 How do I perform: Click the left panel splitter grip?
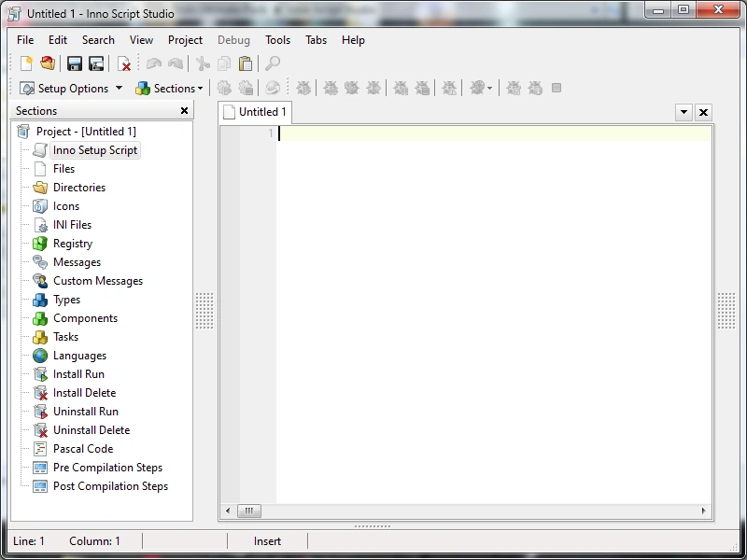[x=204, y=311]
